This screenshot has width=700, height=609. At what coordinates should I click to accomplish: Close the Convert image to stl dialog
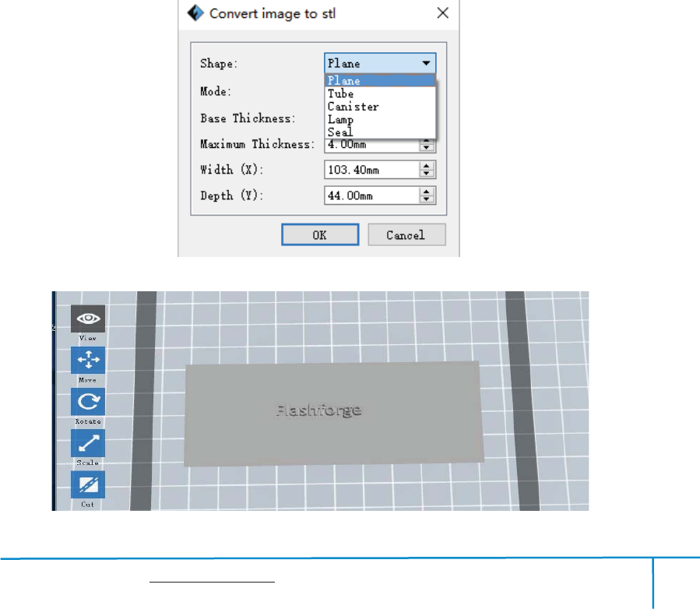click(x=442, y=13)
